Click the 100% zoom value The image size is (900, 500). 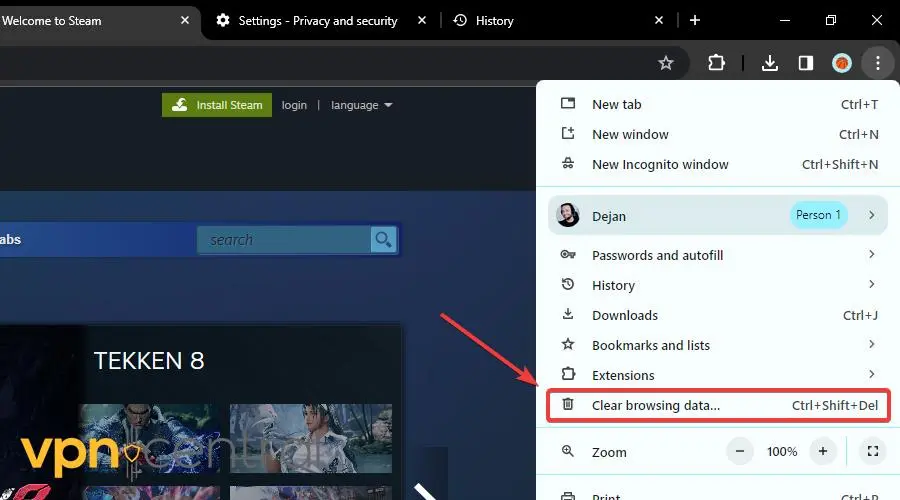click(782, 452)
